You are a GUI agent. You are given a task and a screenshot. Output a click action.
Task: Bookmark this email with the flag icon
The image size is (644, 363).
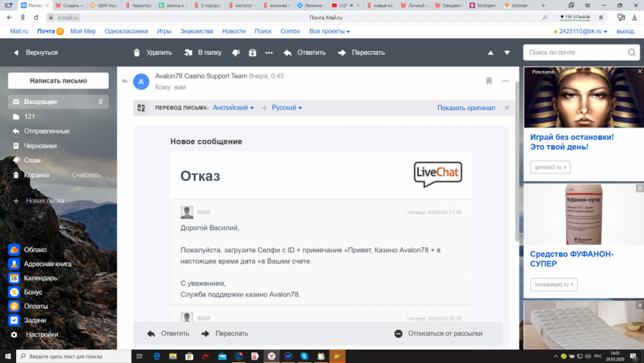click(489, 81)
